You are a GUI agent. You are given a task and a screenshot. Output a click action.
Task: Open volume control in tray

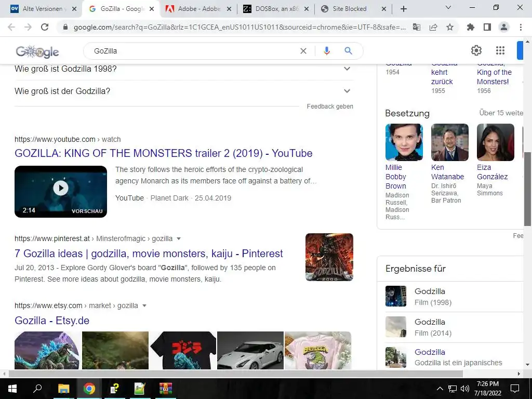tap(465, 389)
